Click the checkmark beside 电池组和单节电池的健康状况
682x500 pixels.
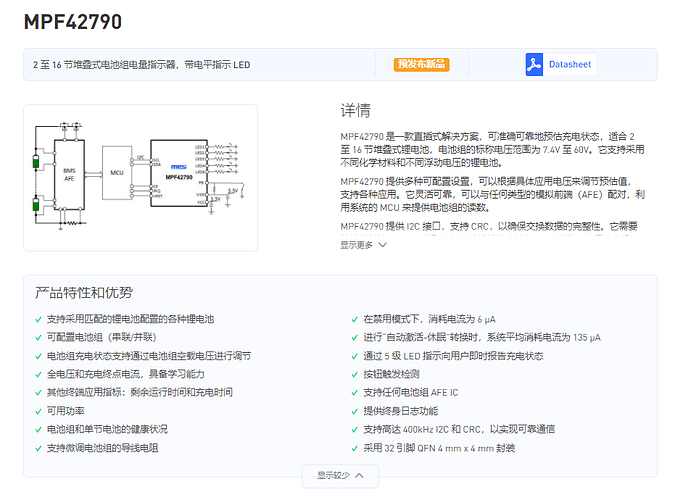[38, 429]
